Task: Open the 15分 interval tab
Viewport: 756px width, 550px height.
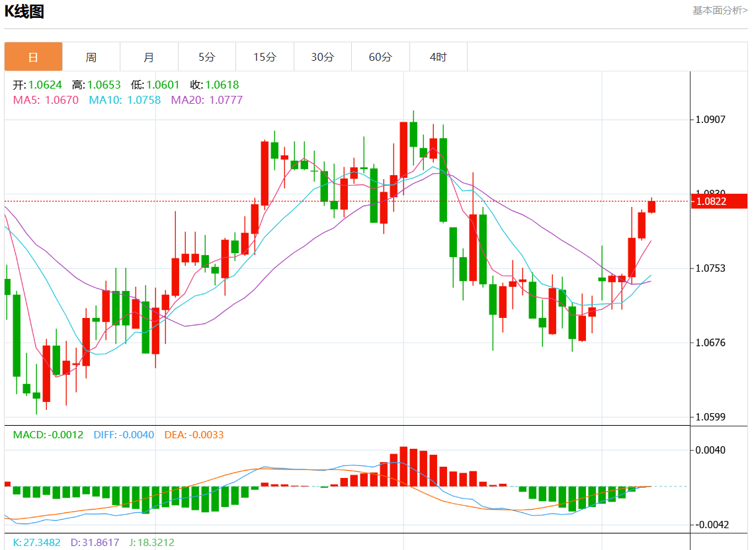Action: (265, 57)
